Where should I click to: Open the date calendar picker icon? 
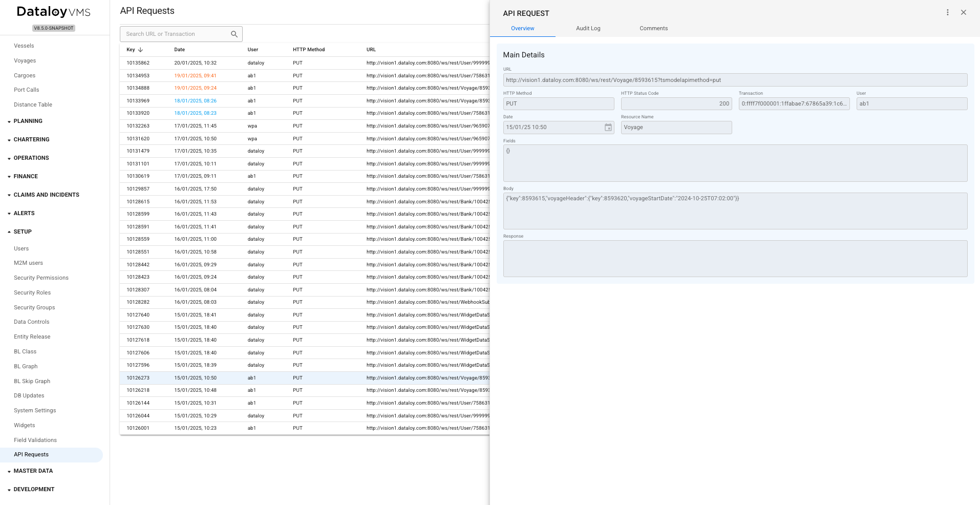pyautogui.click(x=608, y=128)
